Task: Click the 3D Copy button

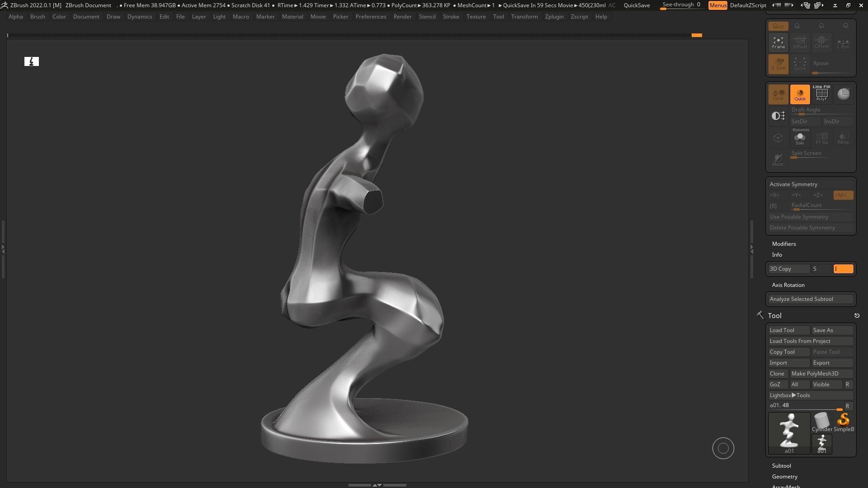Action: [x=789, y=269]
